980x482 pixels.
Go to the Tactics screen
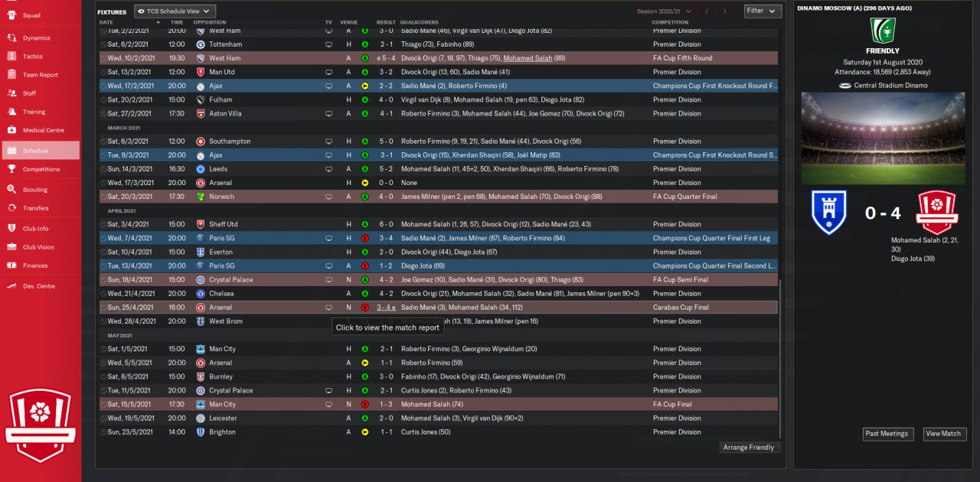(40, 57)
